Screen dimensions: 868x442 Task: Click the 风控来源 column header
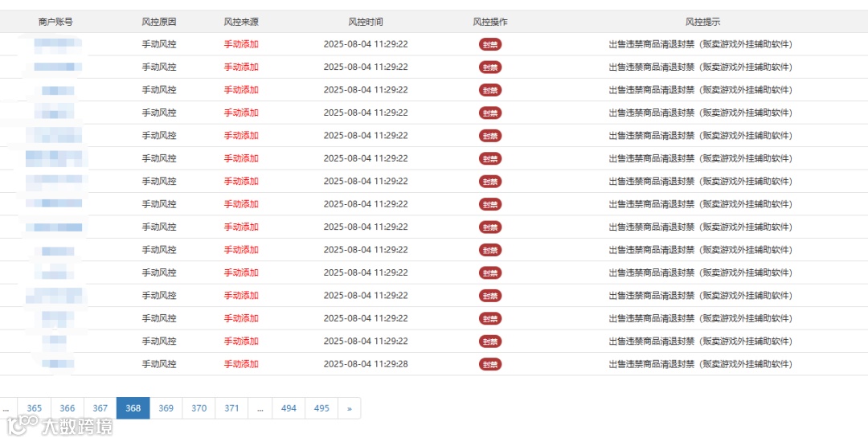point(241,23)
